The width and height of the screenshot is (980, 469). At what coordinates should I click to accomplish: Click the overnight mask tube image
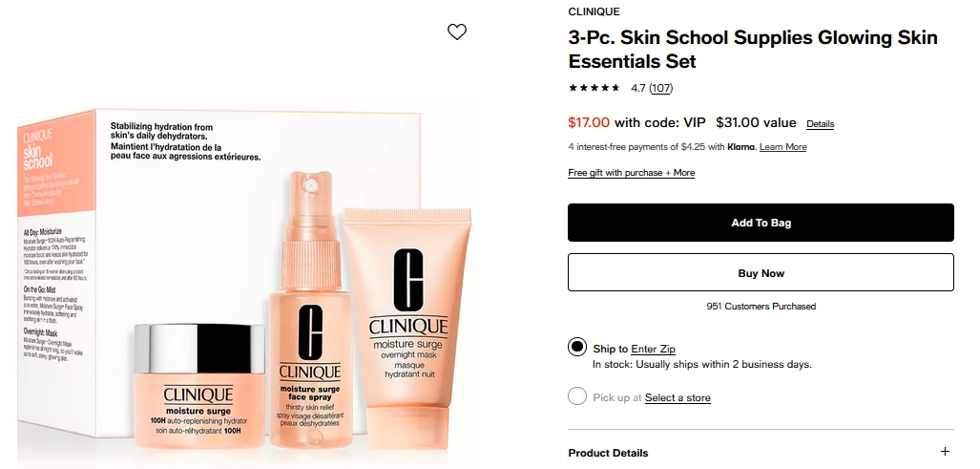(407, 329)
